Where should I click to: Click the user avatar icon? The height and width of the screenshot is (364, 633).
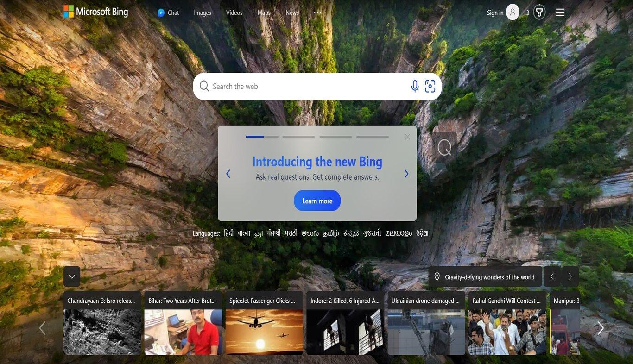coord(513,12)
